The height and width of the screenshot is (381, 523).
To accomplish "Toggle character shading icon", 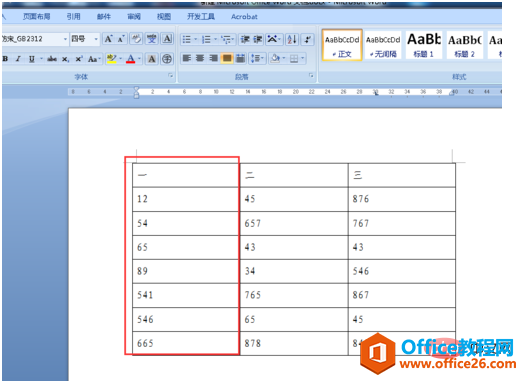I will point(152,59).
